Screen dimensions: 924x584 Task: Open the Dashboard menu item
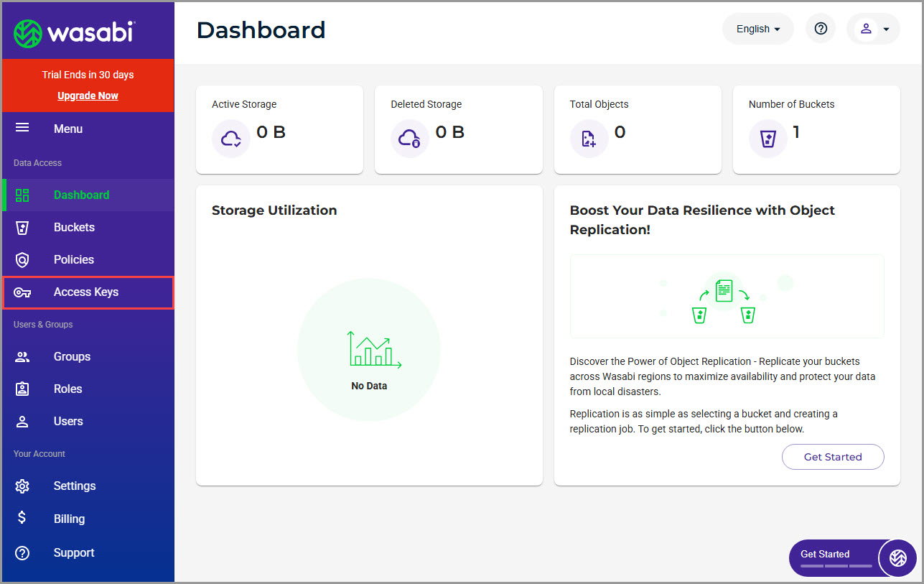88,195
